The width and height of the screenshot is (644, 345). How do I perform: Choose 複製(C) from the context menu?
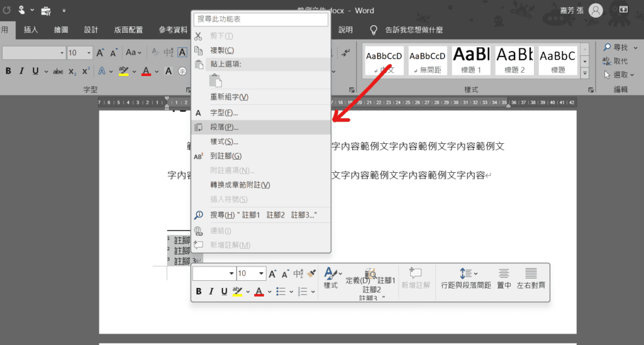221,50
